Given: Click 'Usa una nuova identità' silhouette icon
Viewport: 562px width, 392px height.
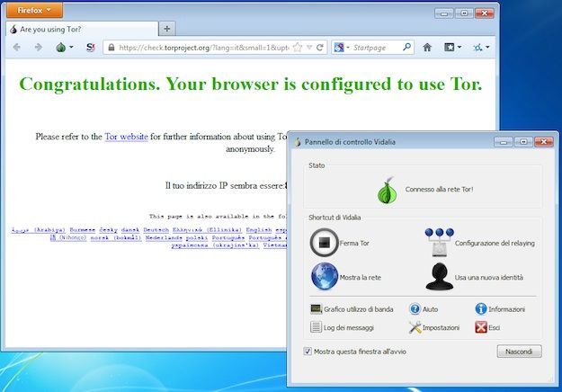Looking at the screenshot, I should pos(440,276).
